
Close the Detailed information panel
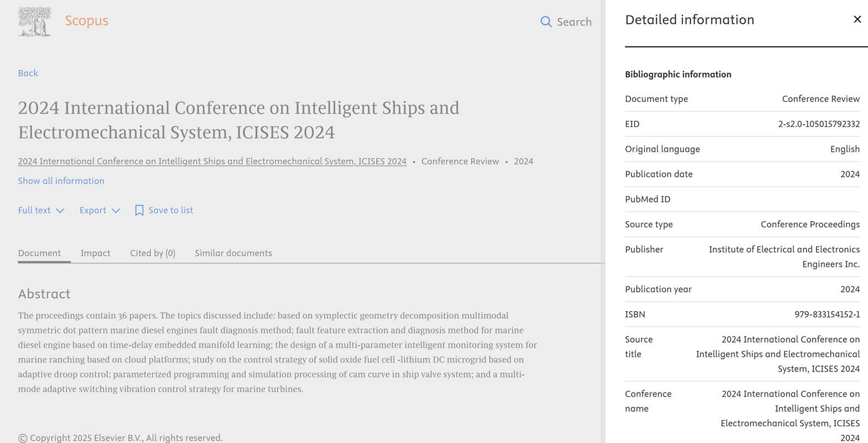pyautogui.click(x=857, y=19)
